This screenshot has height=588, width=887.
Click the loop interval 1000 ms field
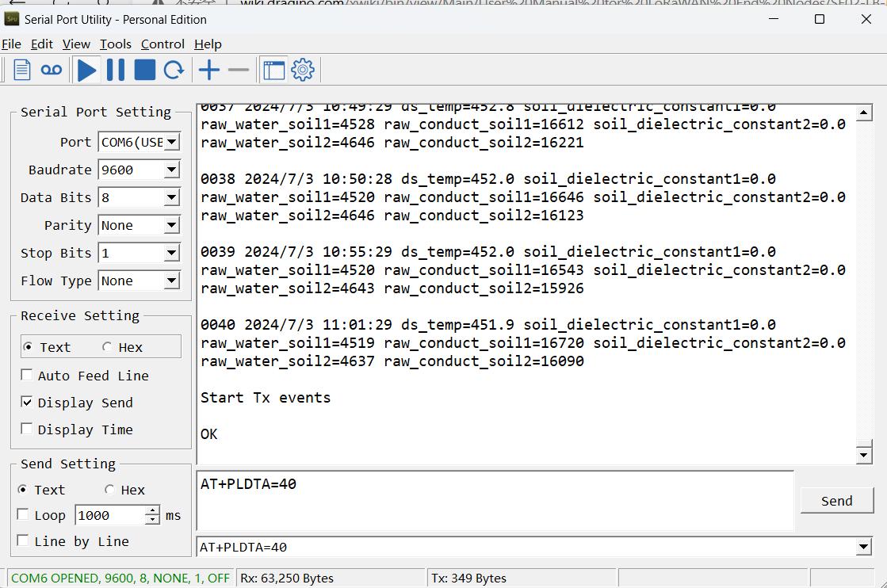coord(110,515)
